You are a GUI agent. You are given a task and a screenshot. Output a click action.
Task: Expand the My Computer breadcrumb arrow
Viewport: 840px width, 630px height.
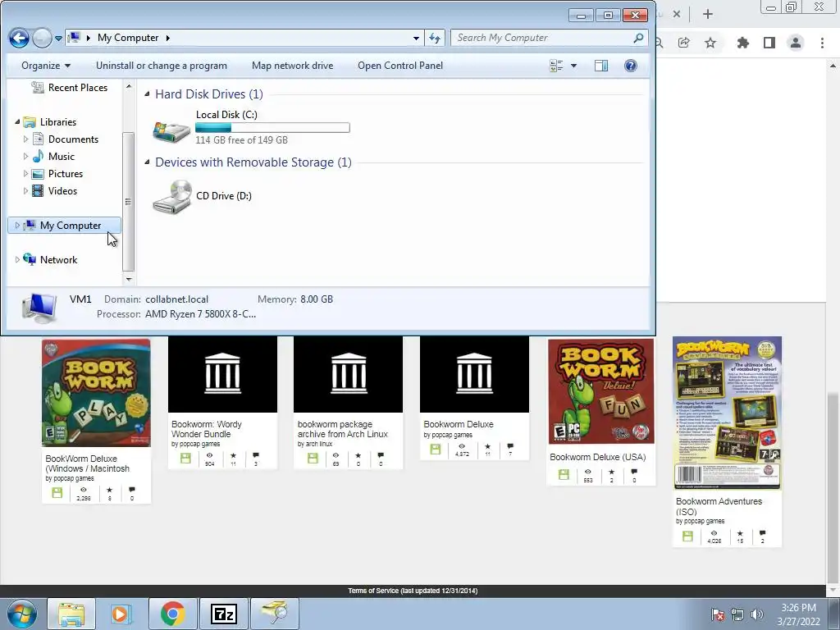[x=167, y=38]
